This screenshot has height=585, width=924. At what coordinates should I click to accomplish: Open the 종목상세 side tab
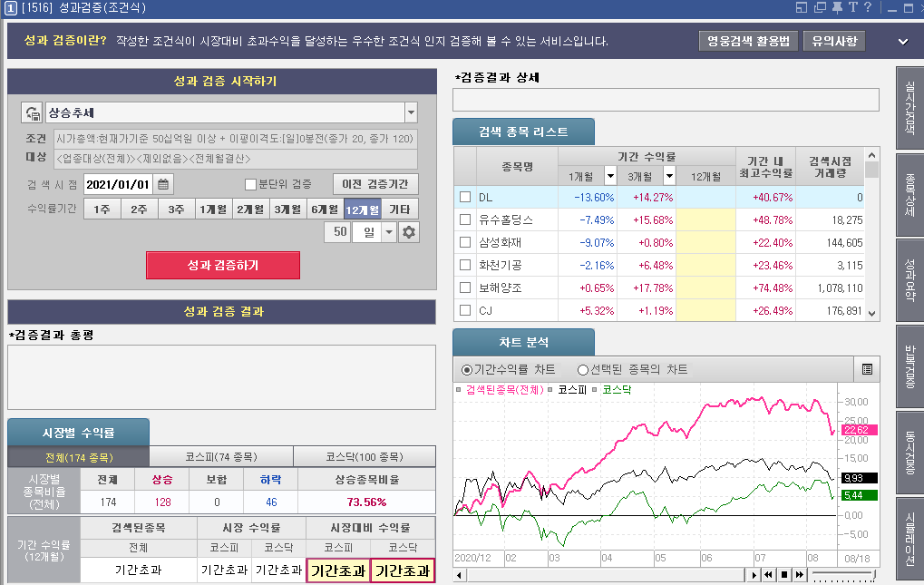[909, 194]
